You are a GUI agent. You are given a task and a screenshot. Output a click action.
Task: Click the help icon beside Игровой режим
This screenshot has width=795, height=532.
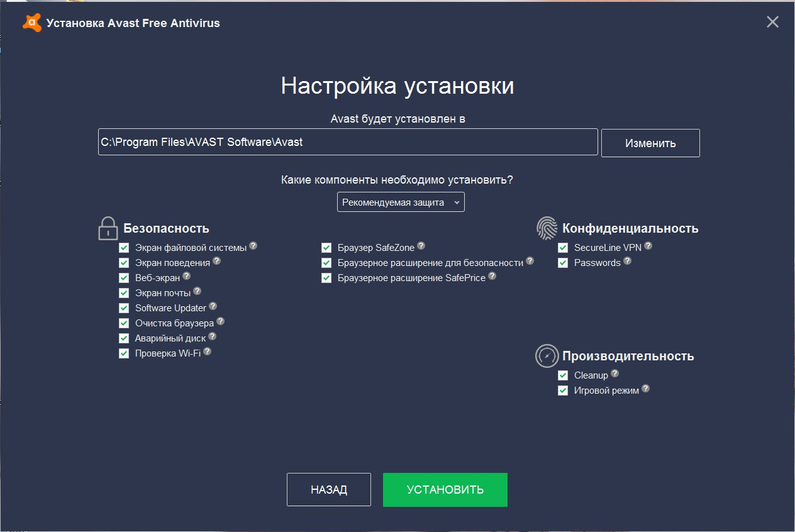tap(646, 388)
